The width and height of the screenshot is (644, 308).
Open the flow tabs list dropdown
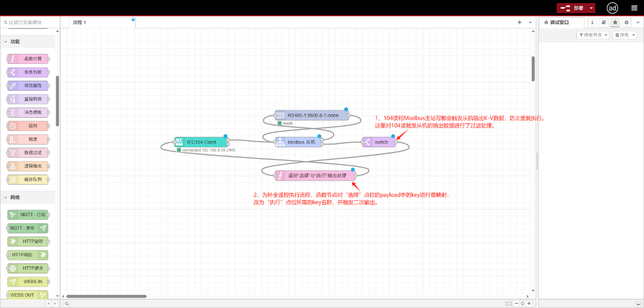[530, 22]
